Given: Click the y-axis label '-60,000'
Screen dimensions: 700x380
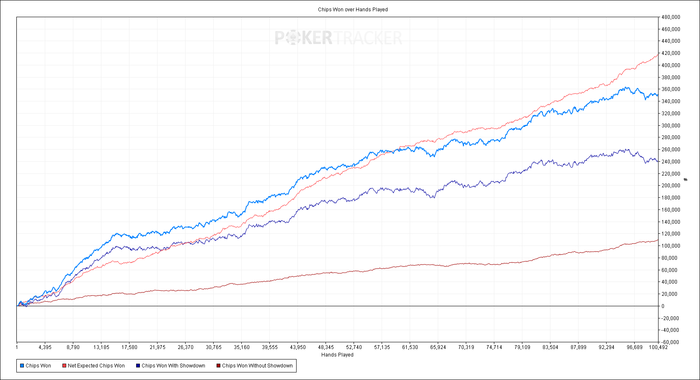Looking at the screenshot, I should (x=671, y=342).
